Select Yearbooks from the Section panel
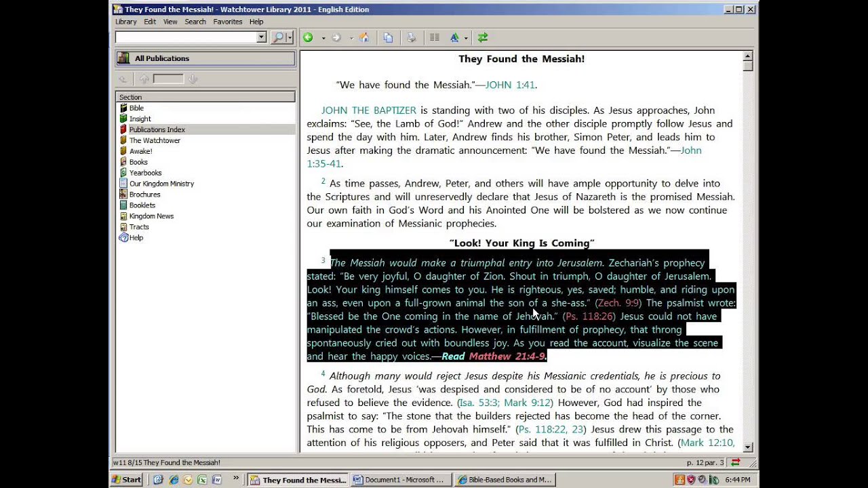This screenshot has width=868, height=488. [145, 173]
